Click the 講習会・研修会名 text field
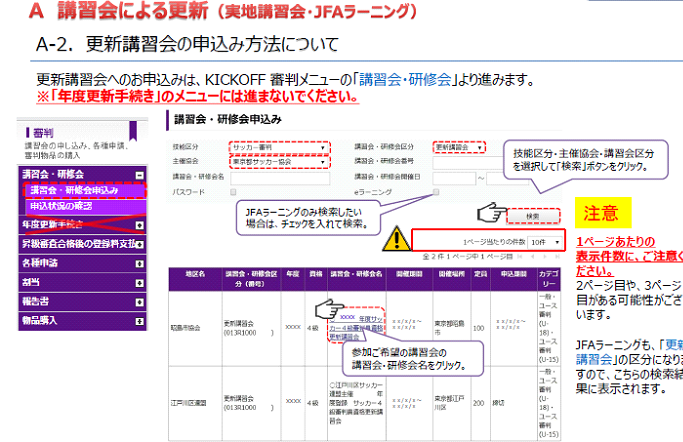This screenshot has width=683, height=442. pos(279,177)
